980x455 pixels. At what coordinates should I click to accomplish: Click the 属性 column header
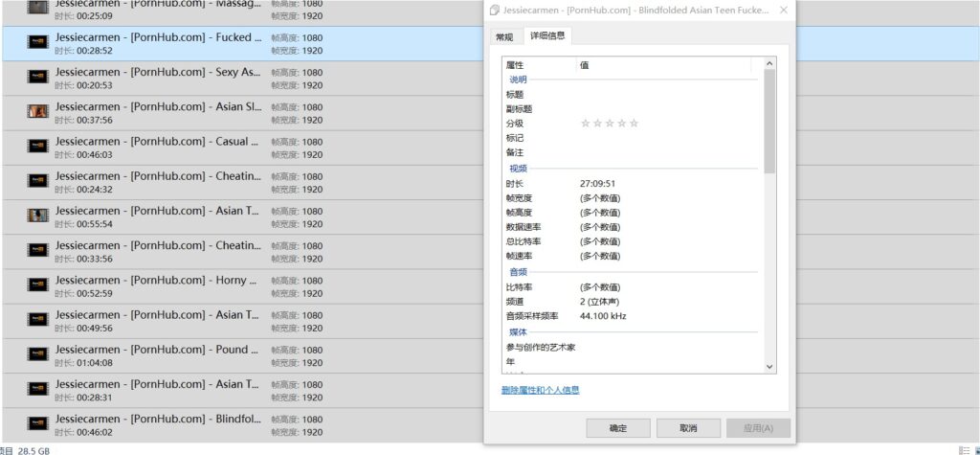tap(538, 64)
